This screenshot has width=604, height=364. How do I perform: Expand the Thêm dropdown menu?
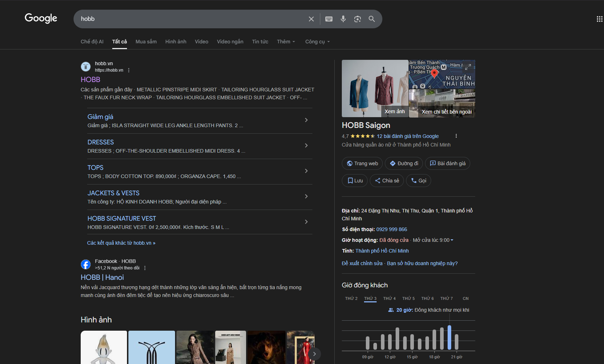point(286,42)
